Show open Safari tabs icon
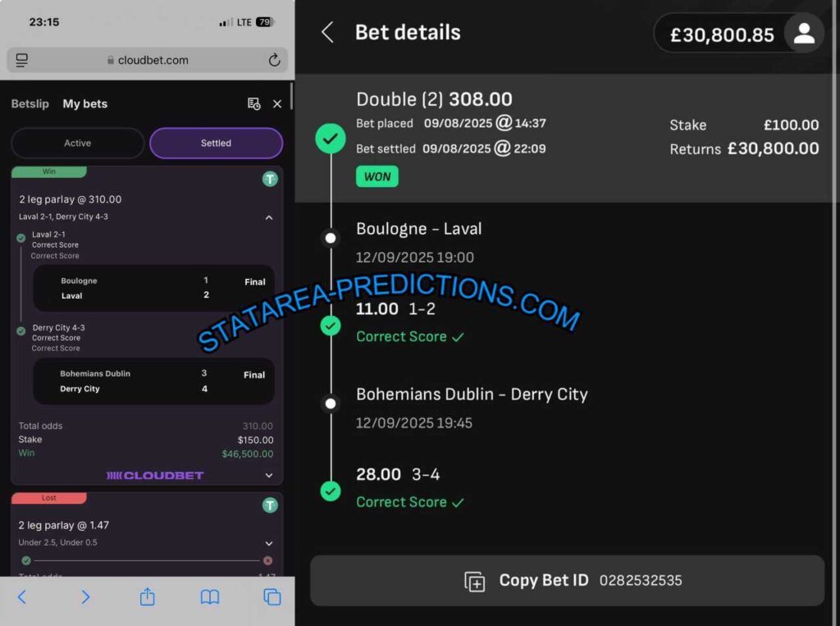Image resolution: width=840 pixels, height=626 pixels. pyautogui.click(x=272, y=597)
